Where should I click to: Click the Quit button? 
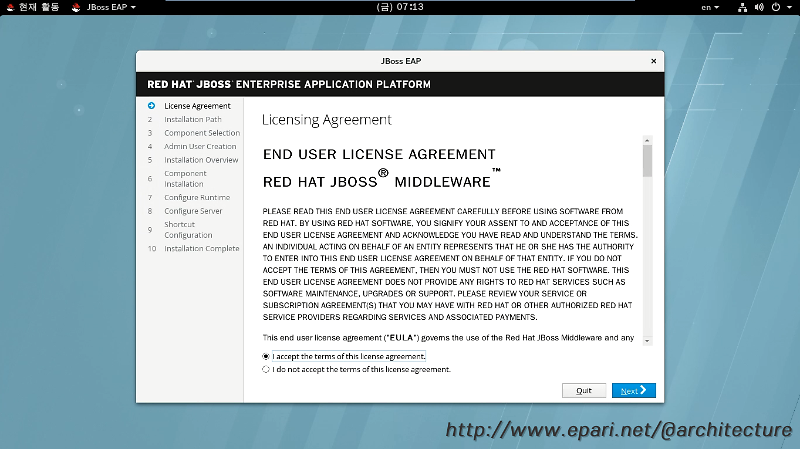pyautogui.click(x=584, y=390)
